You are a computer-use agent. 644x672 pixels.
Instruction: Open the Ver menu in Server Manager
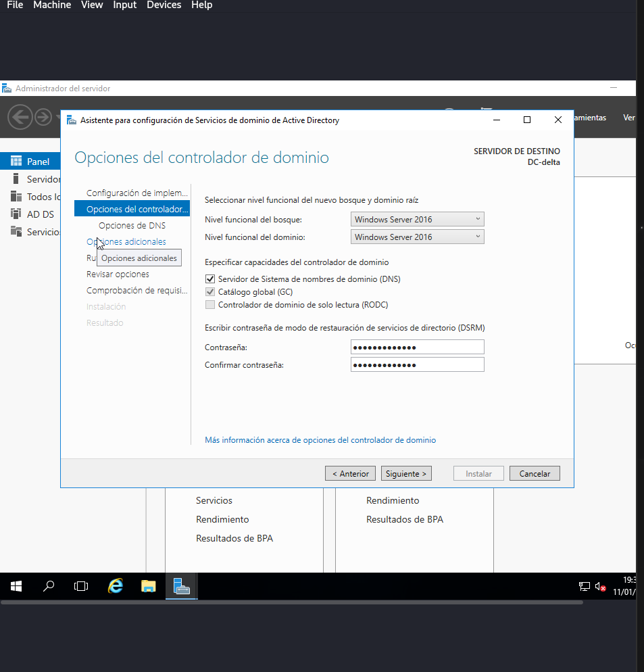[x=629, y=118]
